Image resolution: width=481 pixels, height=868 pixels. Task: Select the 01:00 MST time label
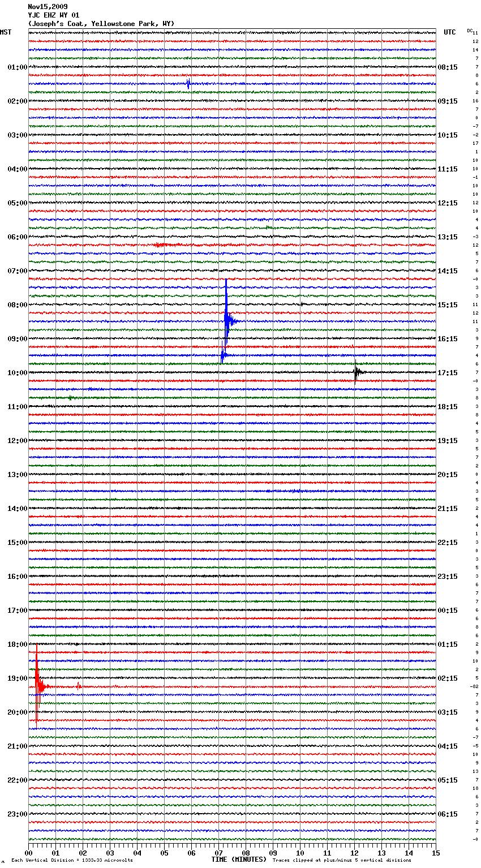pyautogui.click(x=18, y=67)
